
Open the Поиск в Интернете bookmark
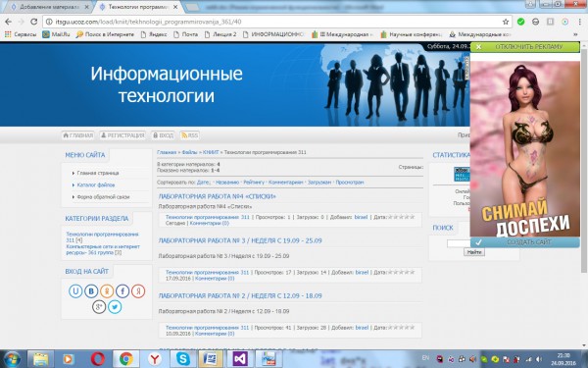coord(105,34)
